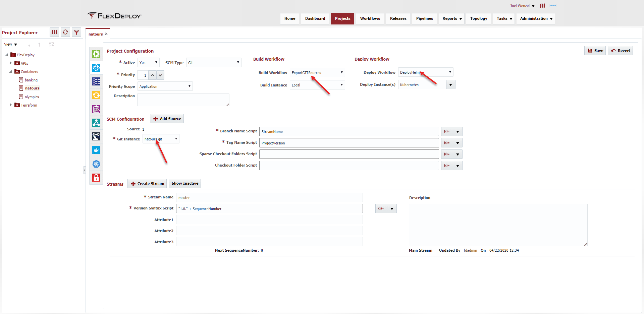This screenshot has width=644, height=314.
Task: Click the Add Source button
Action: [167, 119]
